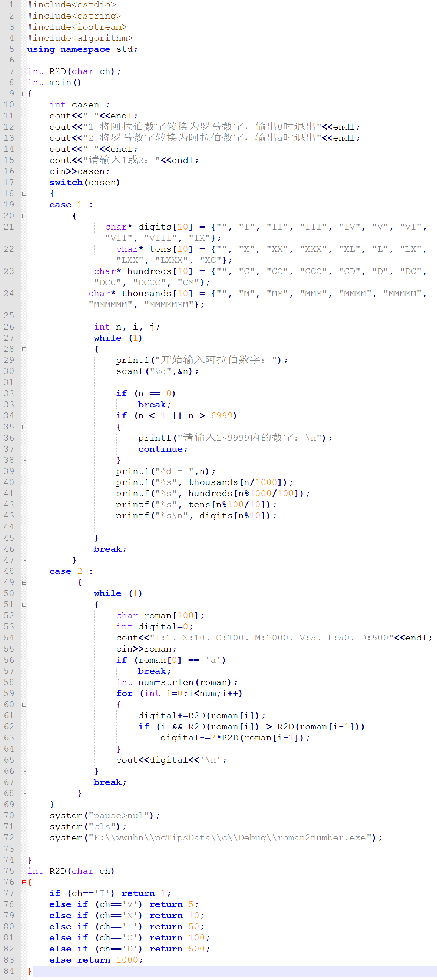Screen dimensions: 437x980
Task: Click the "if (roman[0] == 'a')" condition
Action: pos(171,660)
